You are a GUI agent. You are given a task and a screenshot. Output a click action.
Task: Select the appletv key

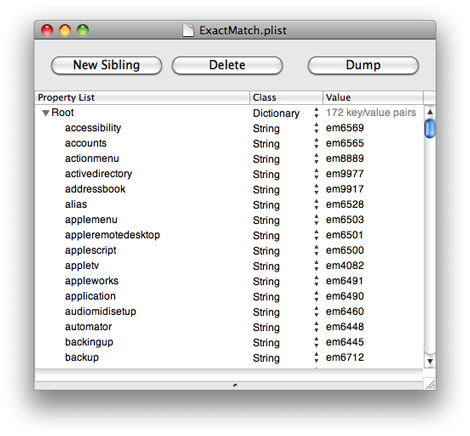[x=82, y=266]
